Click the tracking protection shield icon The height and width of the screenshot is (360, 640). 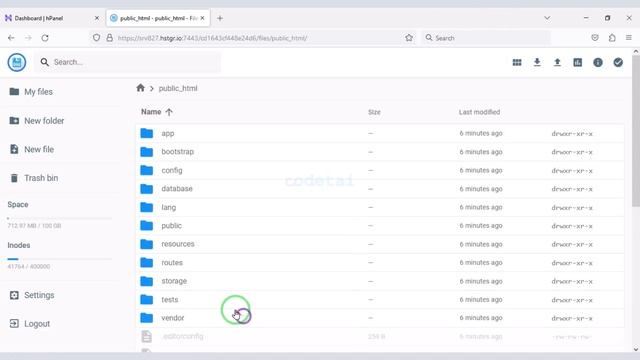[x=96, y=38]
